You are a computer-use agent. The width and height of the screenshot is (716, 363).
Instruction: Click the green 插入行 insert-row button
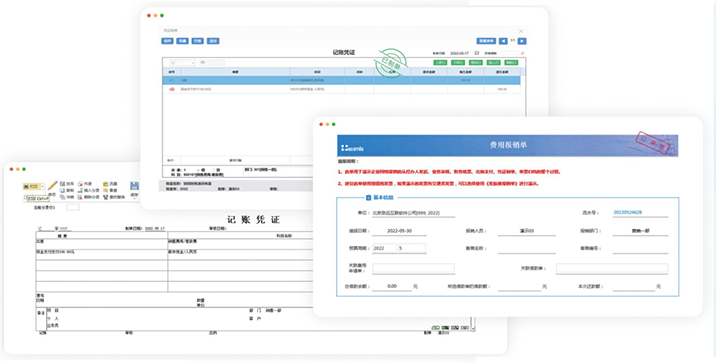coord(494,63)
